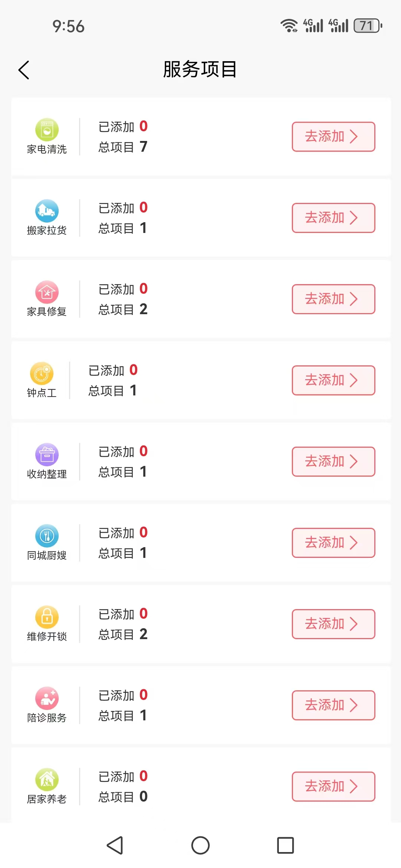Image resolution: width=401 pixels, height=868 pixels.
Task: Tap the 家具修复 furniture repair icon
Action: tap(47, 292)
